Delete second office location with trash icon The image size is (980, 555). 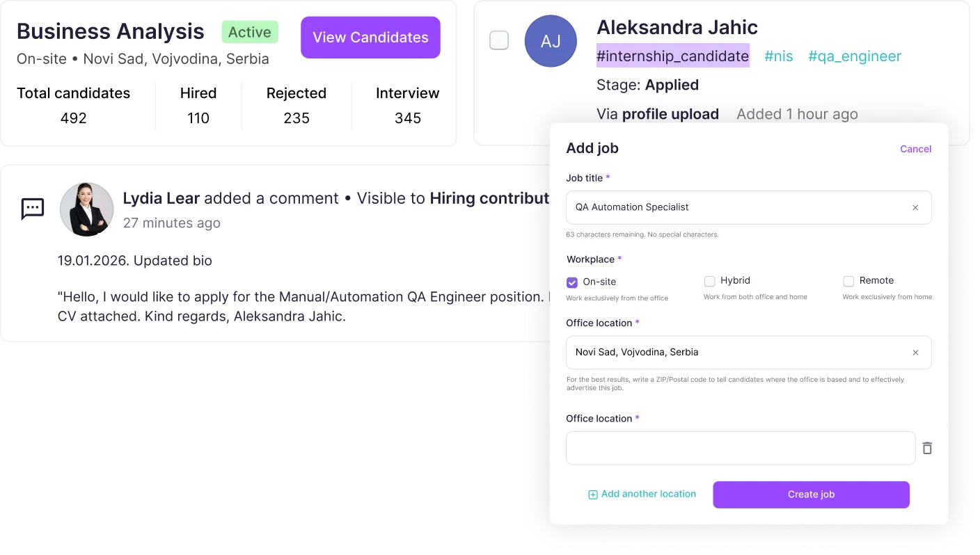tap(927, 448)
